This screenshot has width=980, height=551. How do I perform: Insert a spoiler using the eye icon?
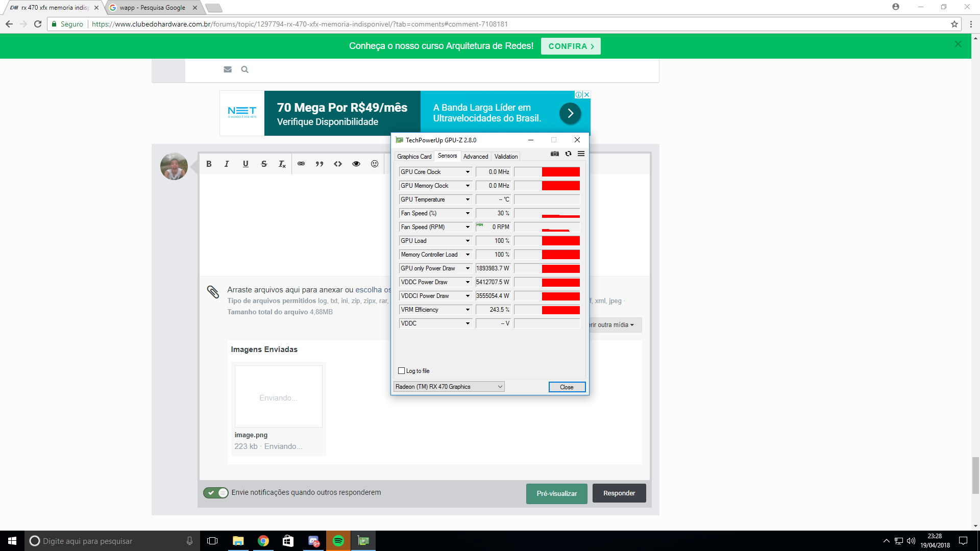pyautogui.click(x=356, y=164)
